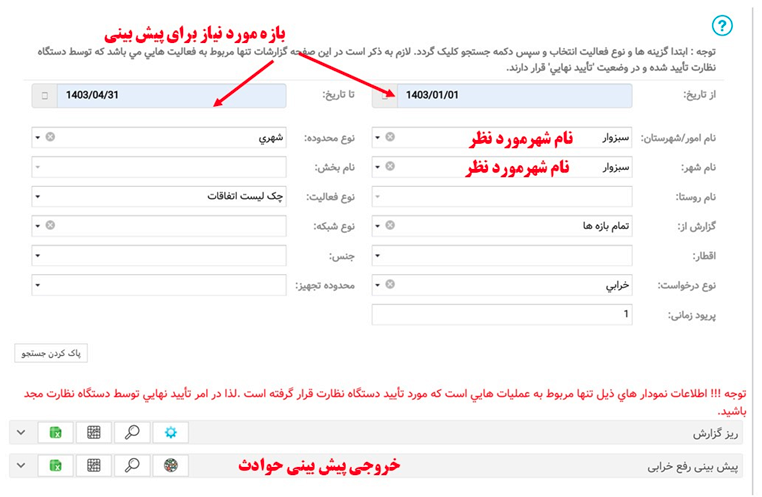
Task: Click magnifier icon in ریز گزارش row
Action: click(132, 433)
